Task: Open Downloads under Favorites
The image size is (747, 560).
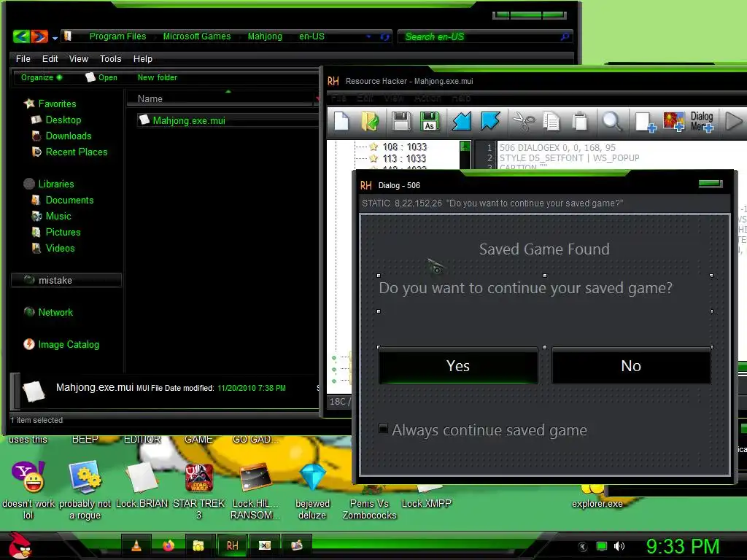Action: pos(61,136)
